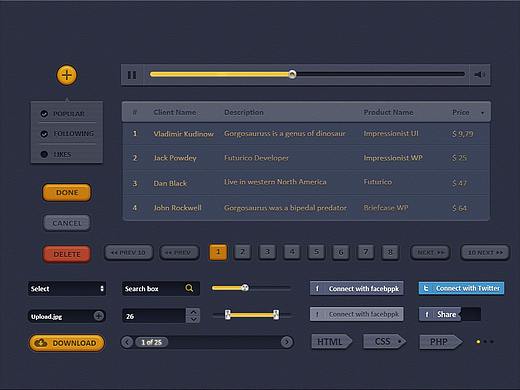The height and width of the screenshot is (390, 520).
Task: Click the Facebook icon on the Share button
Action: click(x=427, y=314)
